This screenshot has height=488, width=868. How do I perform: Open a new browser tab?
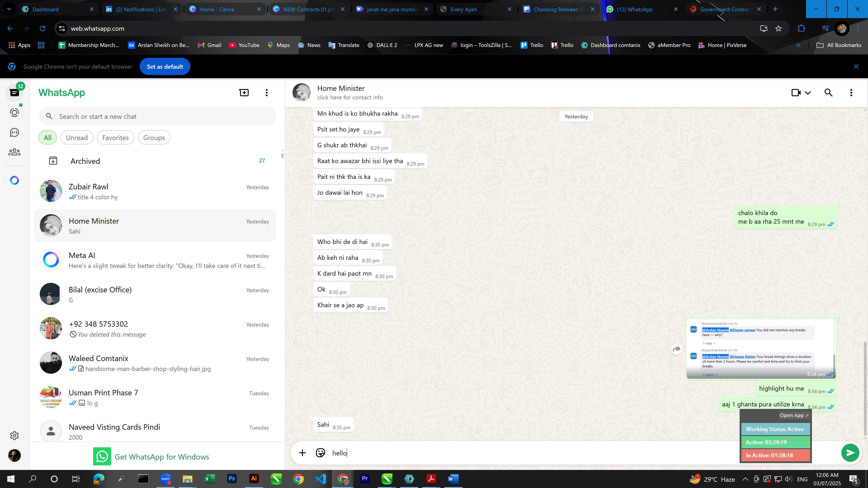[x=775, y=9]
